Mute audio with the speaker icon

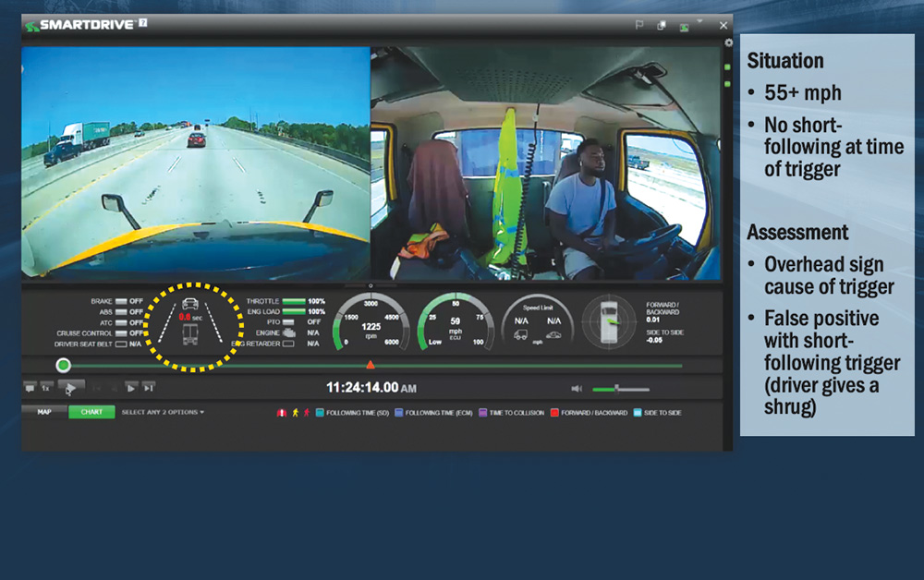(x=576, y=389)
